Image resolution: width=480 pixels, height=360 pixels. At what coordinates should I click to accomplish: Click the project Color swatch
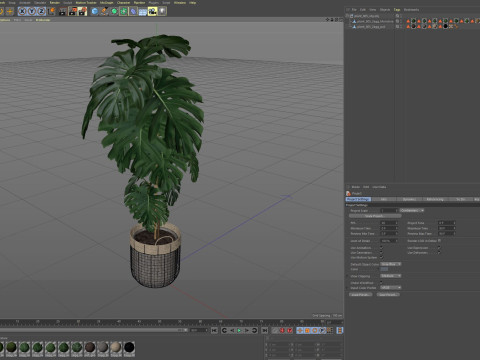[384, 269]
